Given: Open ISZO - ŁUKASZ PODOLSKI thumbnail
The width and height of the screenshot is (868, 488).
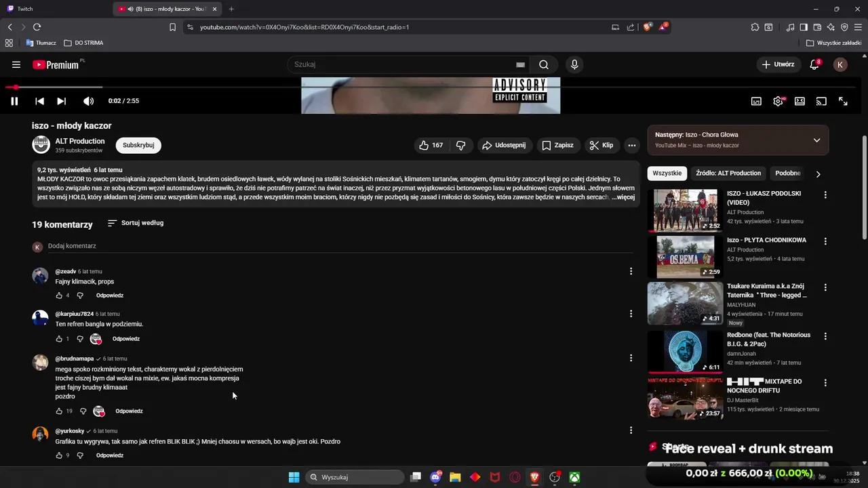Looking at the screenshot, I should [685, 211].
